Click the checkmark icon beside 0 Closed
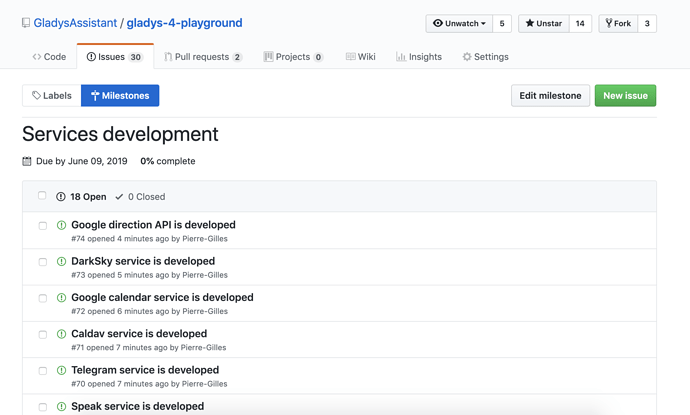690x415 pixels. click(x=119, y=197)
